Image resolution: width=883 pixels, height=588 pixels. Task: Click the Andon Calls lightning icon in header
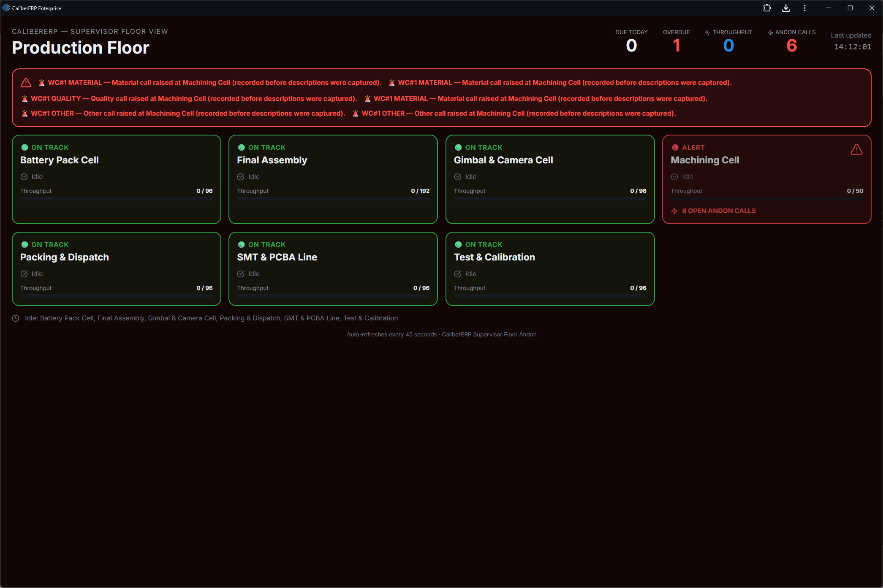[770, 33]
